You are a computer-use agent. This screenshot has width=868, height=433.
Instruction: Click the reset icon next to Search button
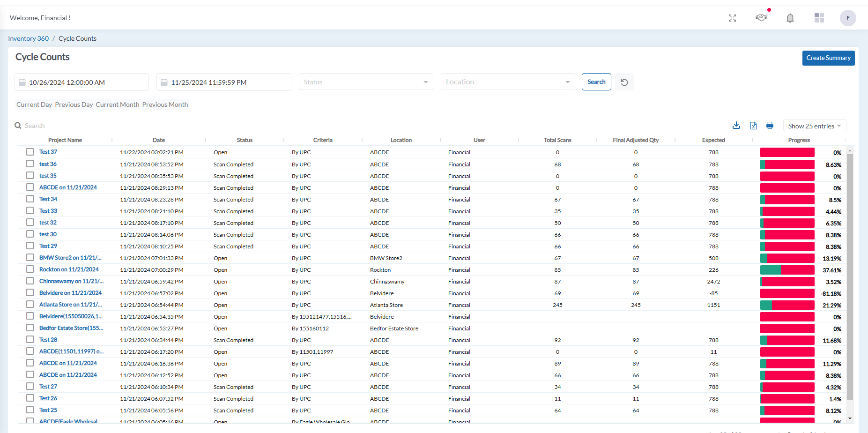click(x=624, y=82)
